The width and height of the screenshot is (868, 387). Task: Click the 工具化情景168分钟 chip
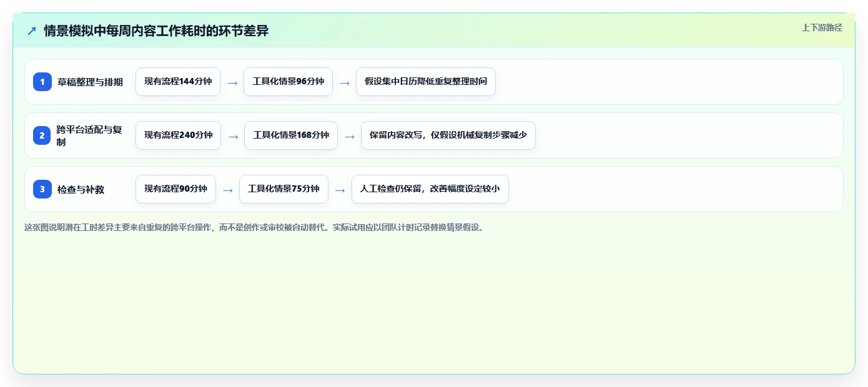[x=291, y=135]
